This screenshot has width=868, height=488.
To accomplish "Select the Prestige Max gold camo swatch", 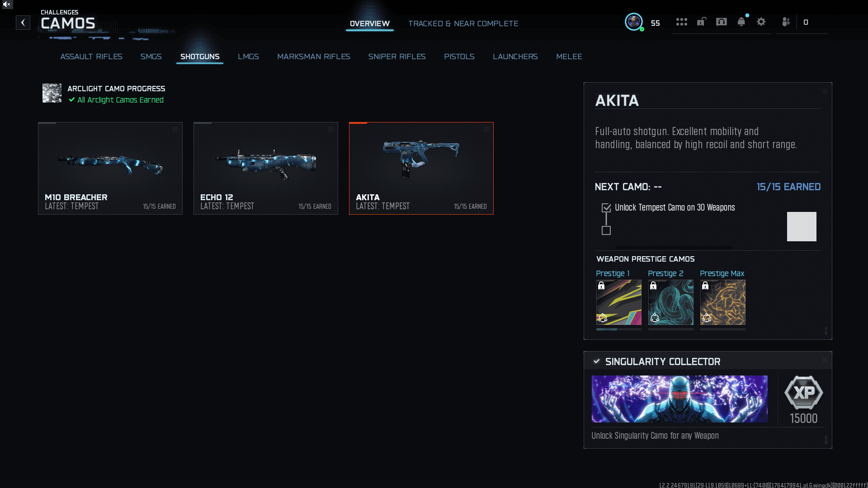I will coord(722,302).
